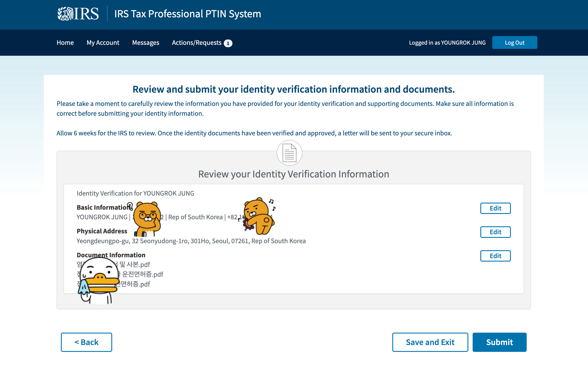Screen dimensions: 588x392
Task: Edit the Physical Address section
Action: [x=495, y=232]
